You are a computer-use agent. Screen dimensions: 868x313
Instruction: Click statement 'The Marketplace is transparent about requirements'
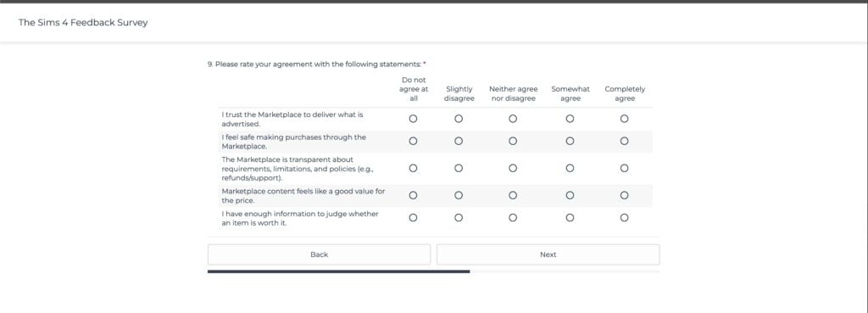298,169
